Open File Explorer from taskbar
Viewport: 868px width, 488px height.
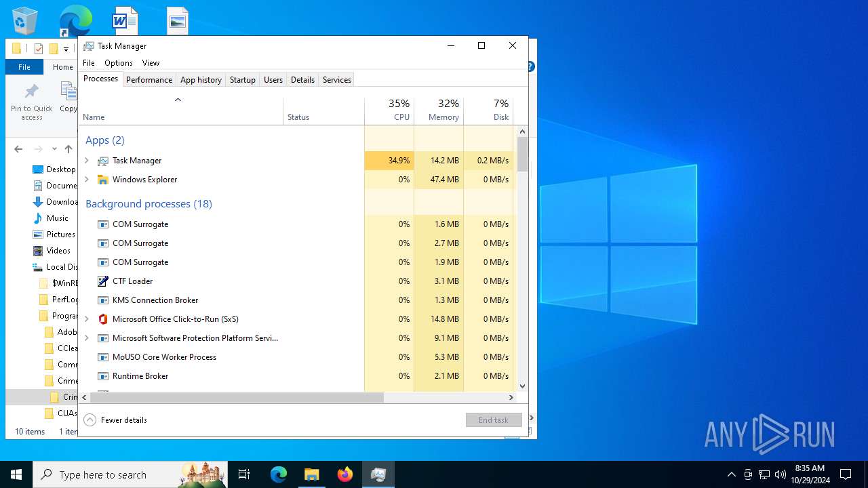click(311, 474)
